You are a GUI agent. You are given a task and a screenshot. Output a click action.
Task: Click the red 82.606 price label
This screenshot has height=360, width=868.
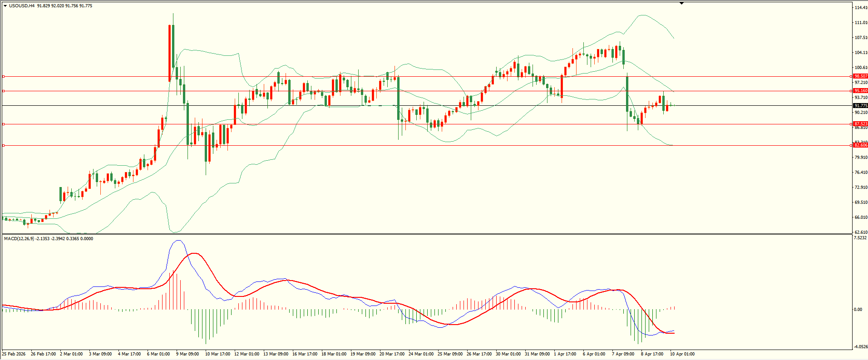[860, 145]
